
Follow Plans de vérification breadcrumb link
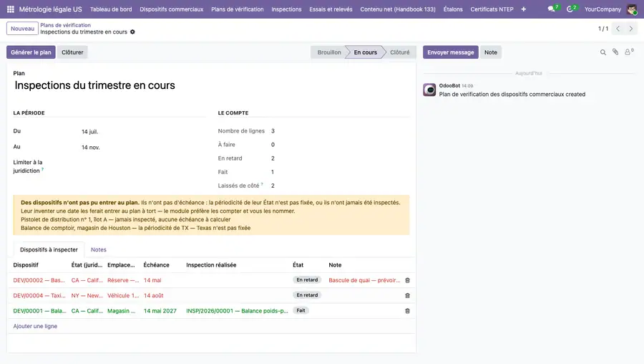(x=65, y=25)
